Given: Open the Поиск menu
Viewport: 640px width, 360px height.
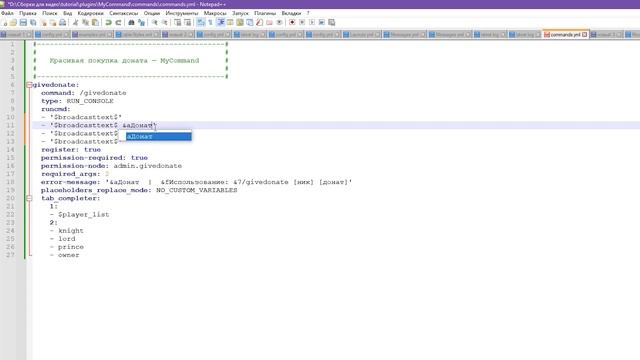Looking at the screenshot, I should (50, 13).
